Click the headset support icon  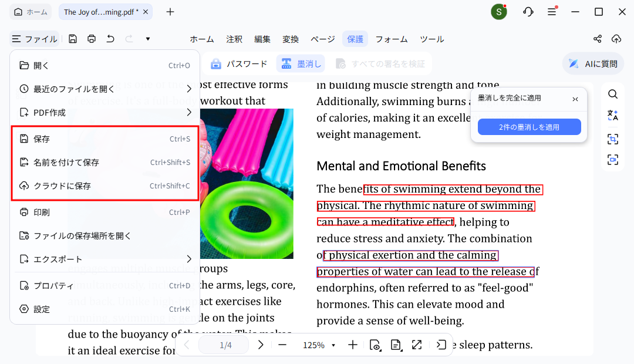[528, 12]
